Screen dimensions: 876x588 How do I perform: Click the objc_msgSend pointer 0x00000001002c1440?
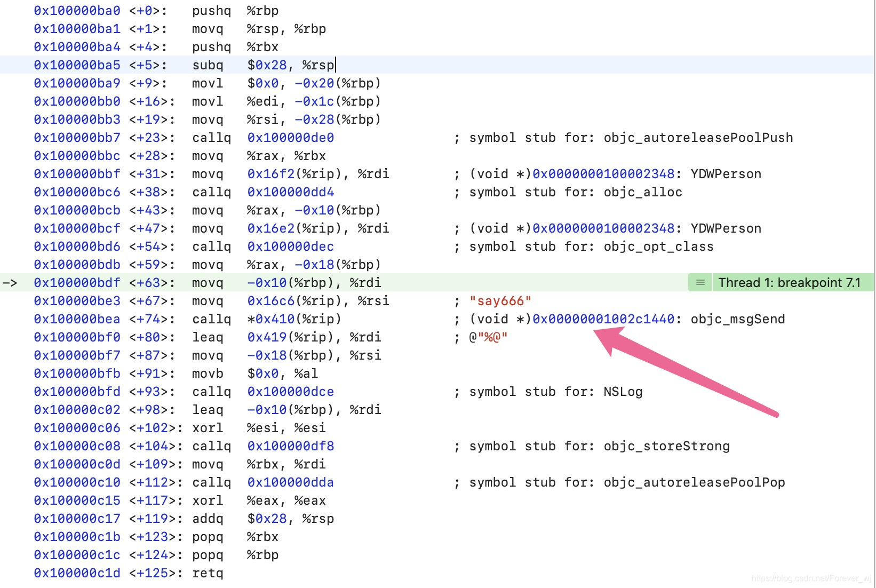pos(603,319)
